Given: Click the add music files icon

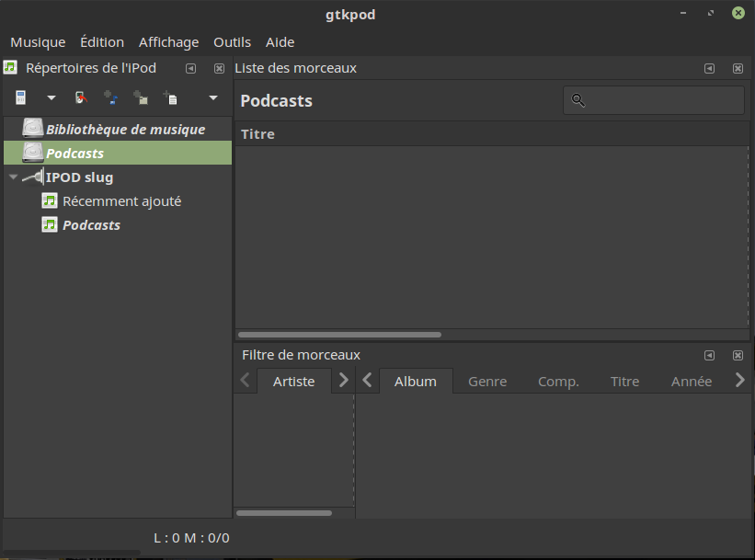Looking at the screenshot, I should [110, 97].
